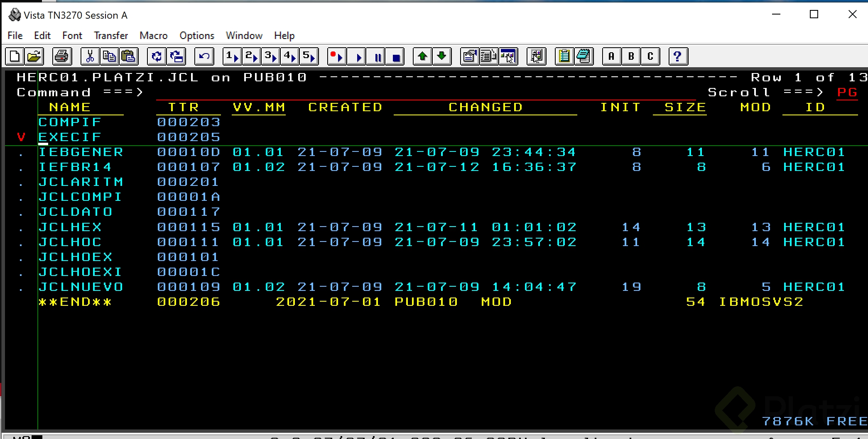Click the arrow-over-window toolbar icon

pos(177,56)
